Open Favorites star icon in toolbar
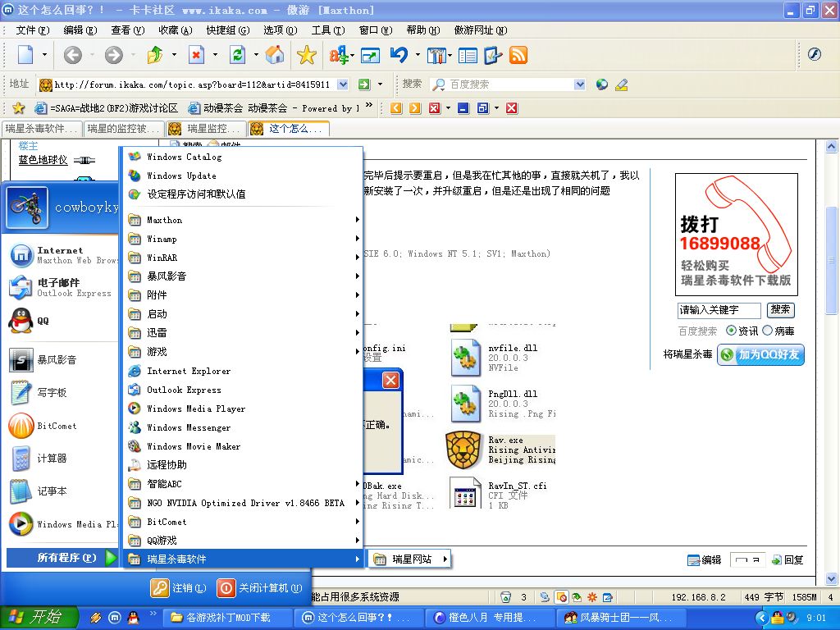This screenshot has height=630, width=840. (307, 55)
